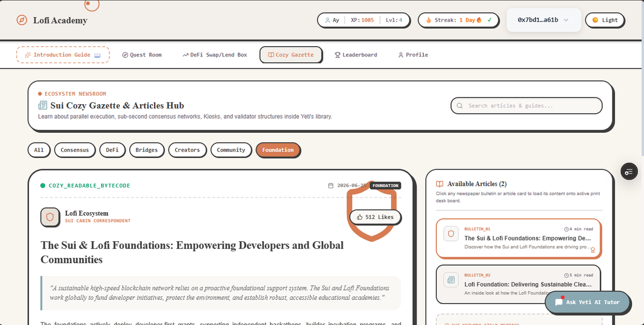Viewport: 644px width, 325px height.
Task: Click the newspaper icon beside Sui Cozy Gazette title
Action: tap(42, 105)
